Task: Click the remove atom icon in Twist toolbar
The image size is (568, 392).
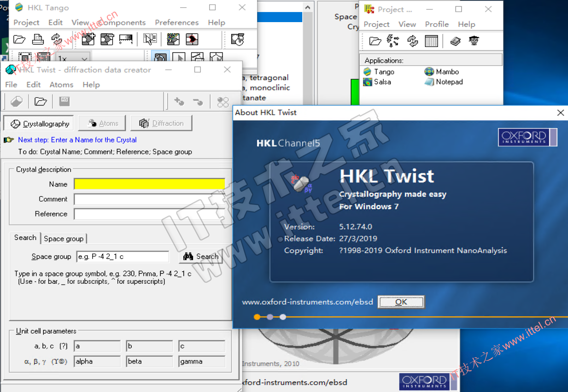Action: 198,101
